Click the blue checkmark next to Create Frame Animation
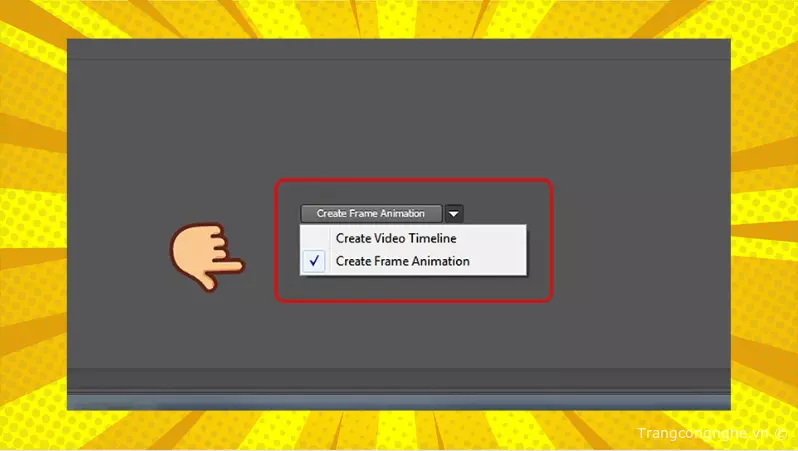 point(315,261)
